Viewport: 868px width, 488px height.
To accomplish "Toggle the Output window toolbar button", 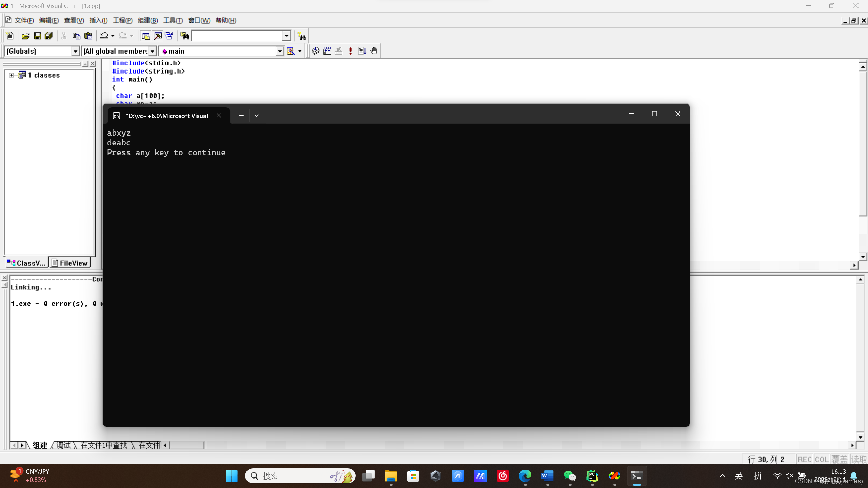I will 158,36.
